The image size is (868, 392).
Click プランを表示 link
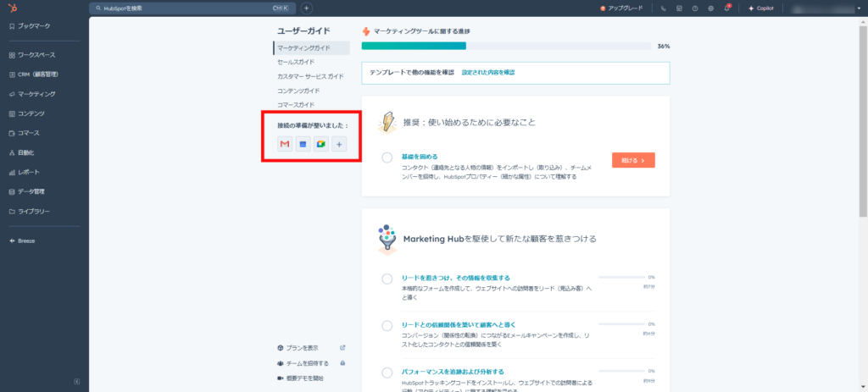pyautogui.click(x=303, y=348)
